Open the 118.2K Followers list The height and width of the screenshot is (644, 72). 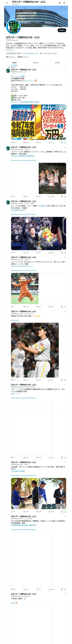pyautogui.click(x=23, y=57)
